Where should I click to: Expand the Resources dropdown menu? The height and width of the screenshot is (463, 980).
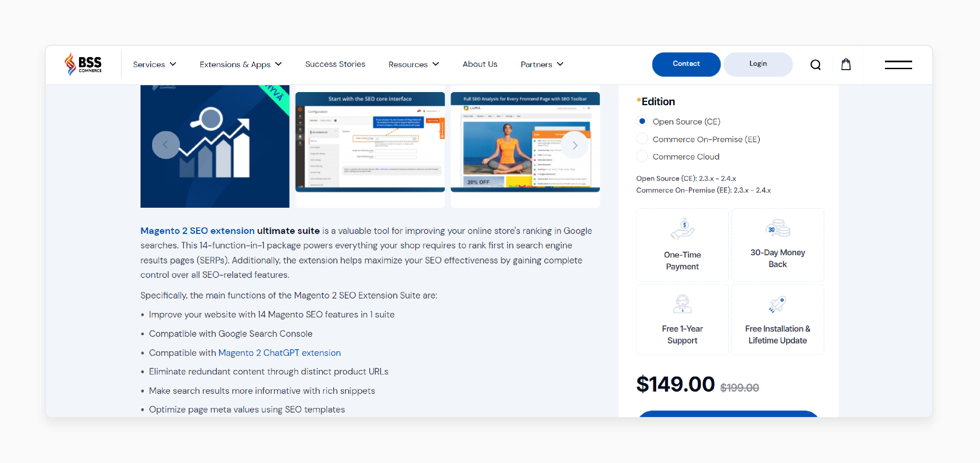pyautogui.click(x=414, y=64)
